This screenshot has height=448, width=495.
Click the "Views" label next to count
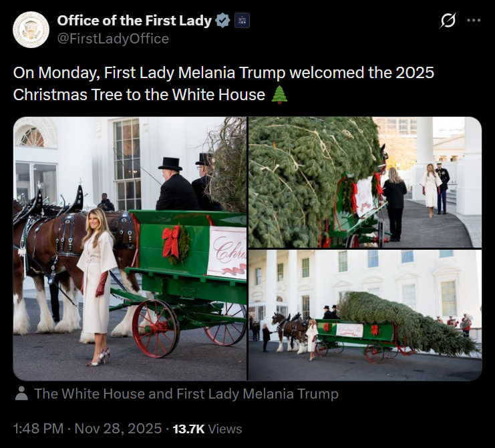pos(225,429)
